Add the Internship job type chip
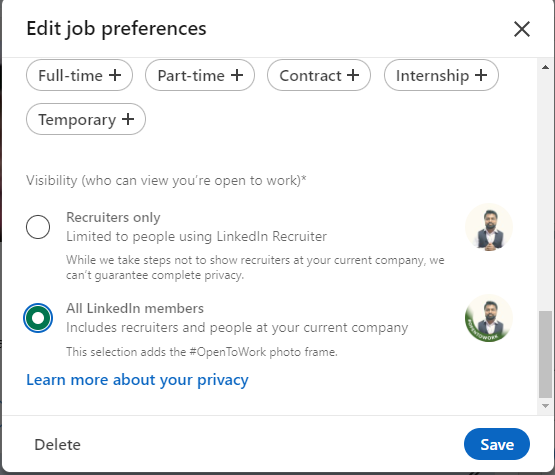The image size is (555, 475). (441, 75)
